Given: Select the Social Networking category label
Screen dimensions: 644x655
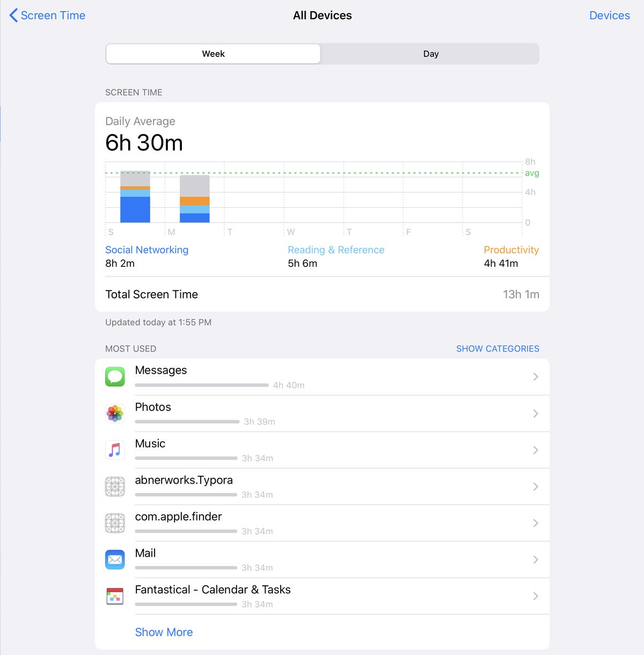Looking at the screenshot, I should [x=147, y=250].
